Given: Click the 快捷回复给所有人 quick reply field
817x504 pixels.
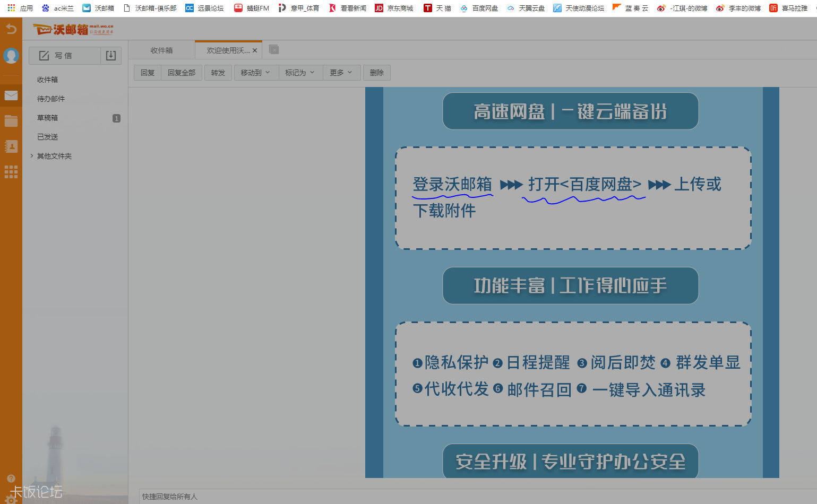Looking at the screenshot, I should point(478,497).
